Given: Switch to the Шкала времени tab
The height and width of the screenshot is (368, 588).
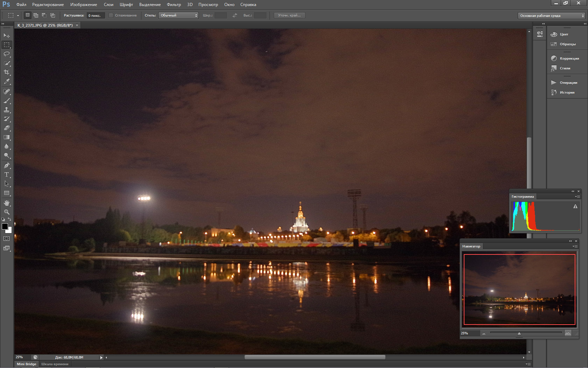Looking at the screenshot, I should coord(55,364).
